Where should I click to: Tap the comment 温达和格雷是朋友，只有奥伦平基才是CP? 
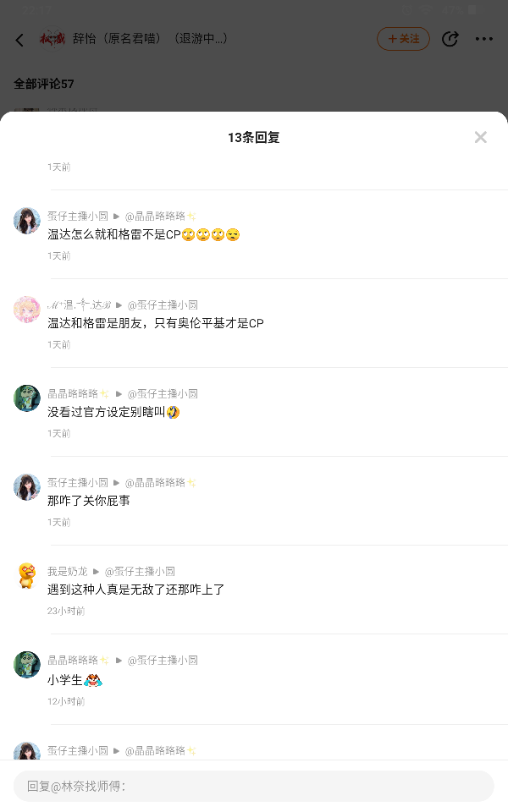point(156,323)
